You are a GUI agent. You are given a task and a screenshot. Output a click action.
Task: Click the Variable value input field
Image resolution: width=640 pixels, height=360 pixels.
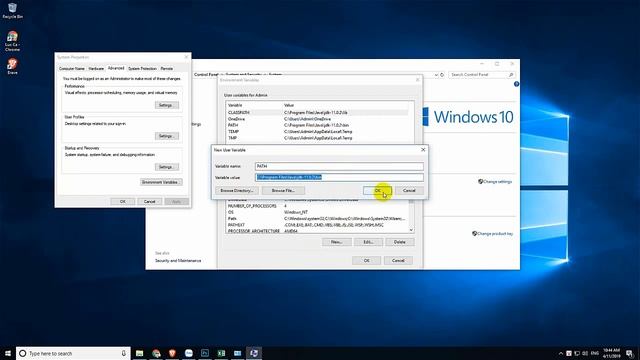(x=339, y=177)
